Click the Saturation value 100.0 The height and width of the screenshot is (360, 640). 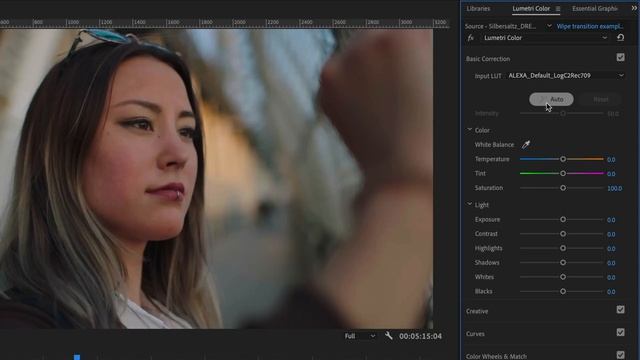[x=615, y=189]
